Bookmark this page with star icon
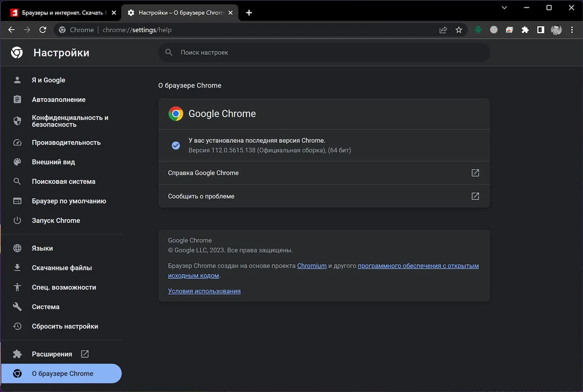Screen dimensions: 583x392 (x=459, y=30)
